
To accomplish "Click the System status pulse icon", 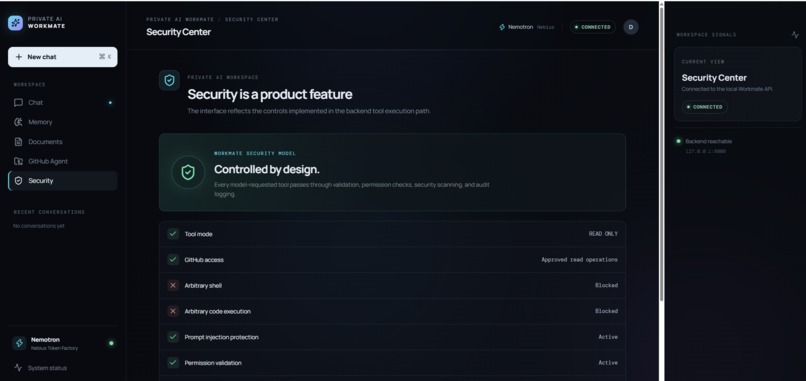I will (19, 368).
